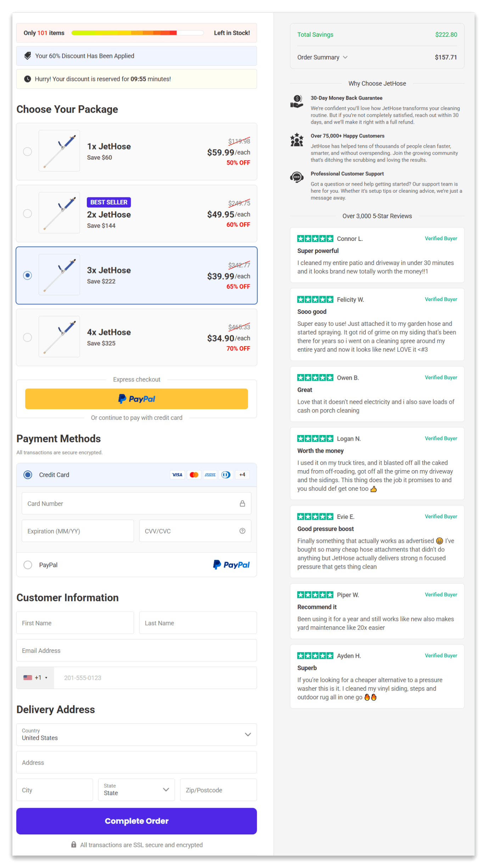Switch payment method to PayPal
This screenshot has height=868, width=487.
point(28,565)
